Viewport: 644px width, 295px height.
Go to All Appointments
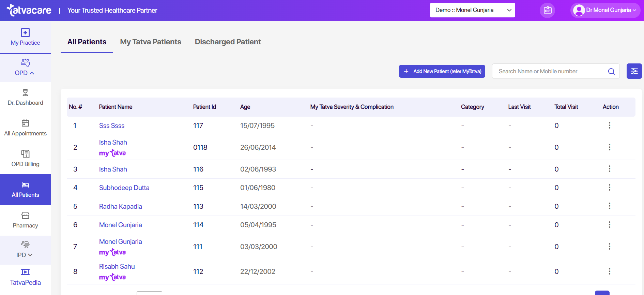25,128
